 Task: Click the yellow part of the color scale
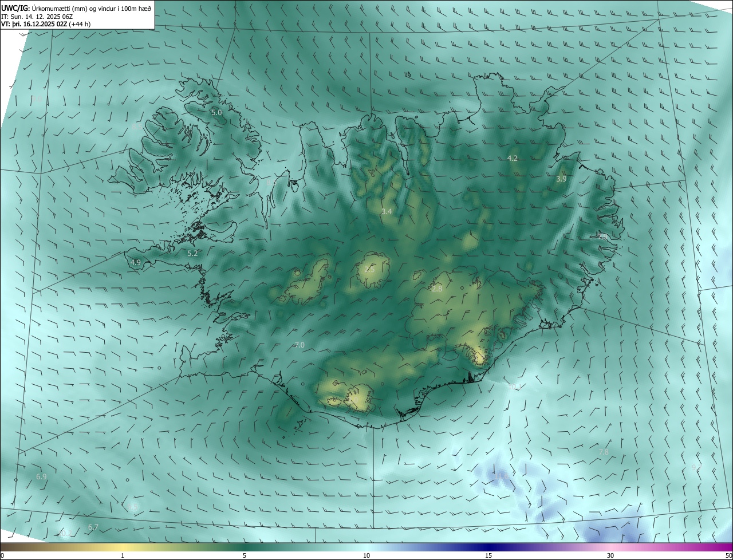click(123, 547)
